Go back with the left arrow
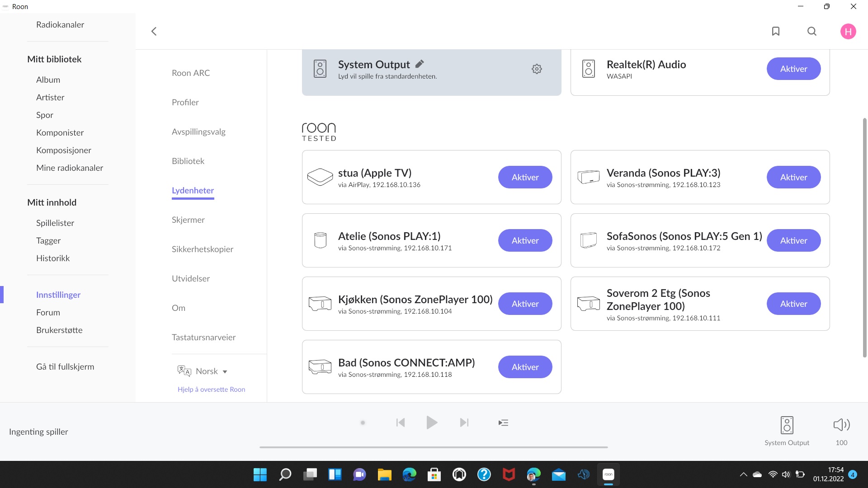The image size is (868, 488). pyautogui.click(x=154, y=31)
